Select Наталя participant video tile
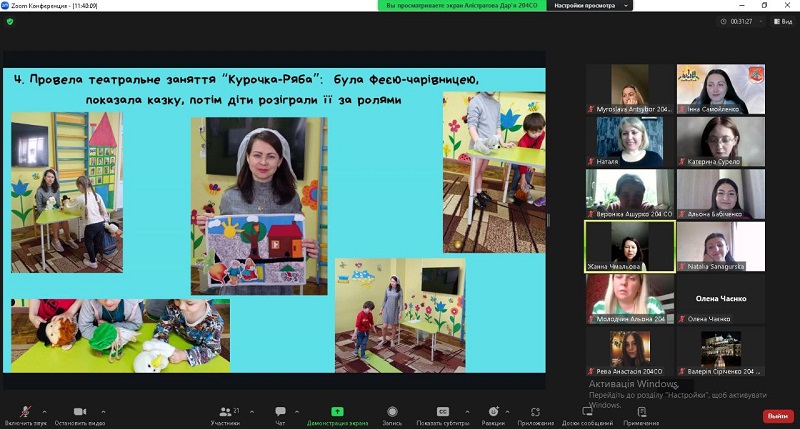The image size is (800, 429). (629, 141)
